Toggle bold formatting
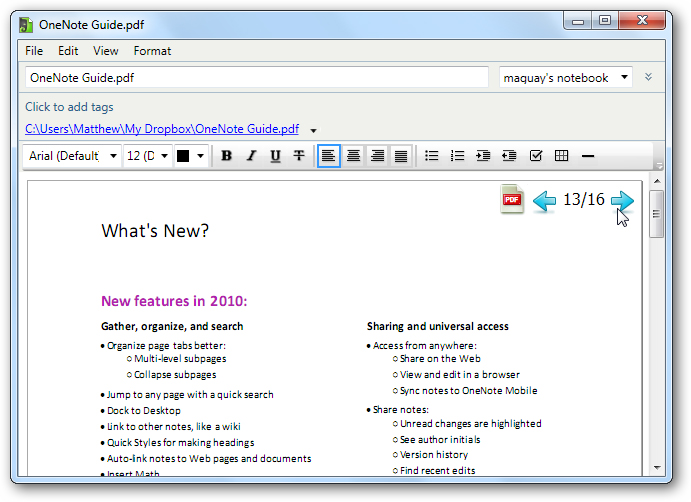The image size is (691, 502). tap(227, 156)
